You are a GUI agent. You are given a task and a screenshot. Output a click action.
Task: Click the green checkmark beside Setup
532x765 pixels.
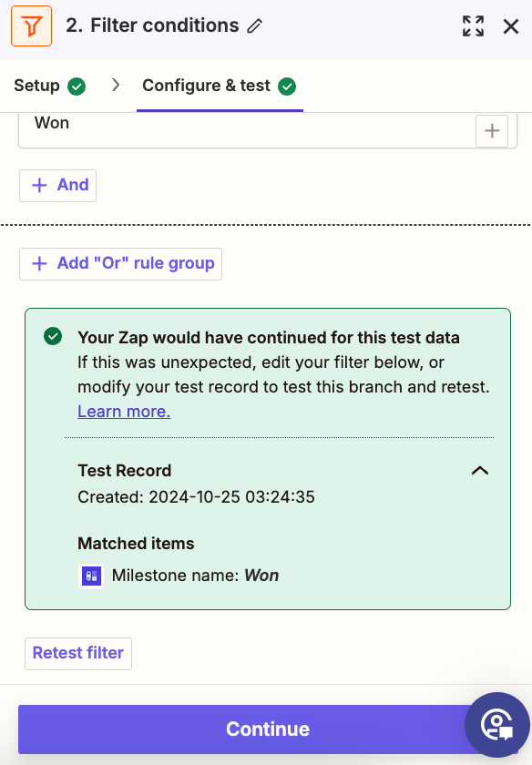tap(77, 86)
